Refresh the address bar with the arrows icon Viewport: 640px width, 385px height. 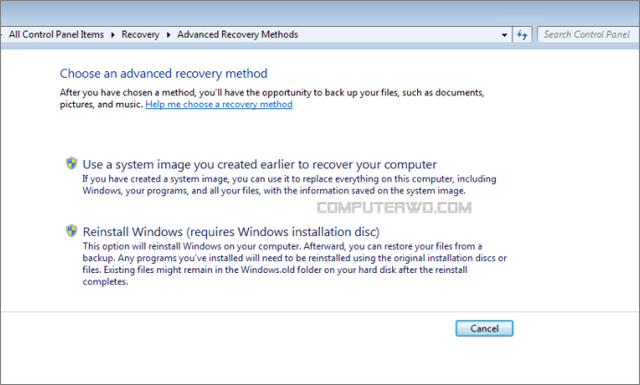click(x=522, y=35)
